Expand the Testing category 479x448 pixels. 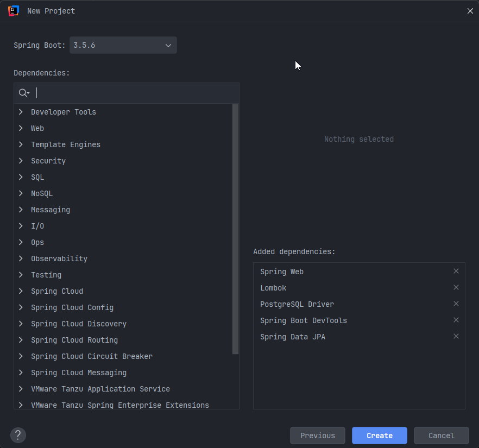(x=21, y=275)
